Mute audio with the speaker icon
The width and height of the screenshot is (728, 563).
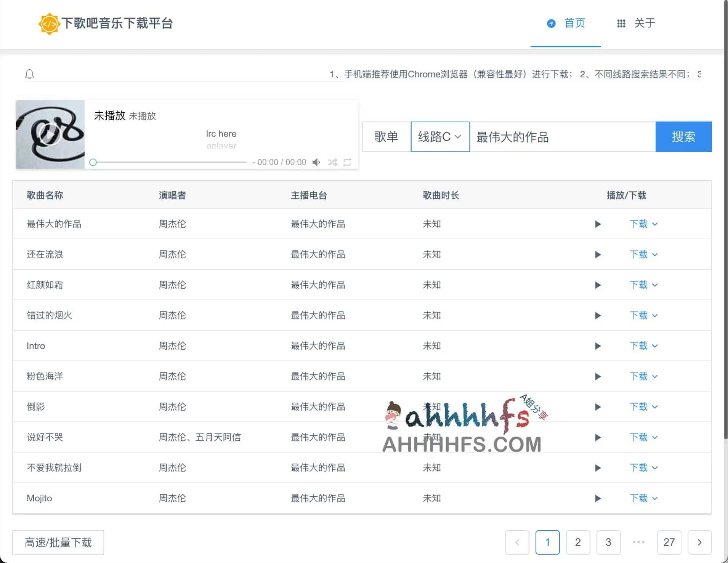tap(316, 162)
